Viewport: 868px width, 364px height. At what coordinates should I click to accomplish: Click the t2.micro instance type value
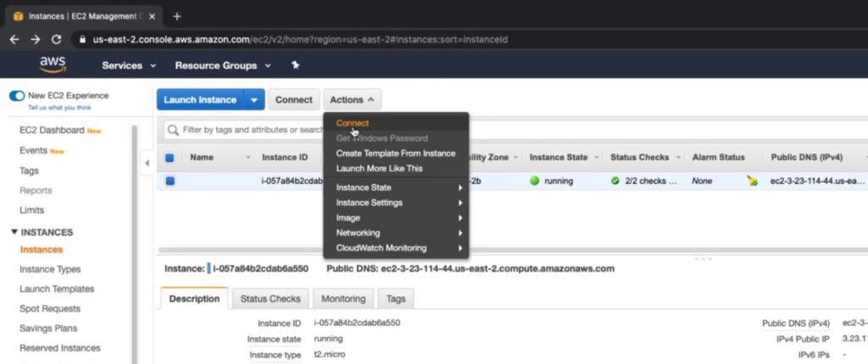[x=330, y=354]
